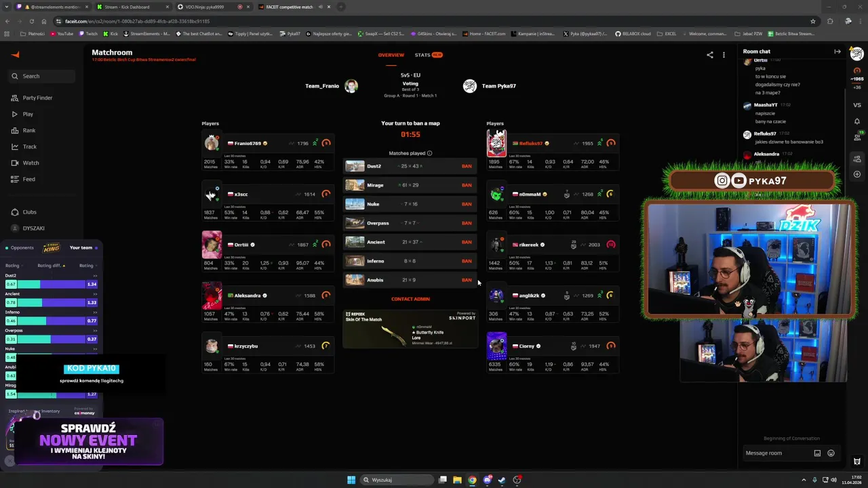
Task: Show hidden system tray icons
Action: coord(804,480)
